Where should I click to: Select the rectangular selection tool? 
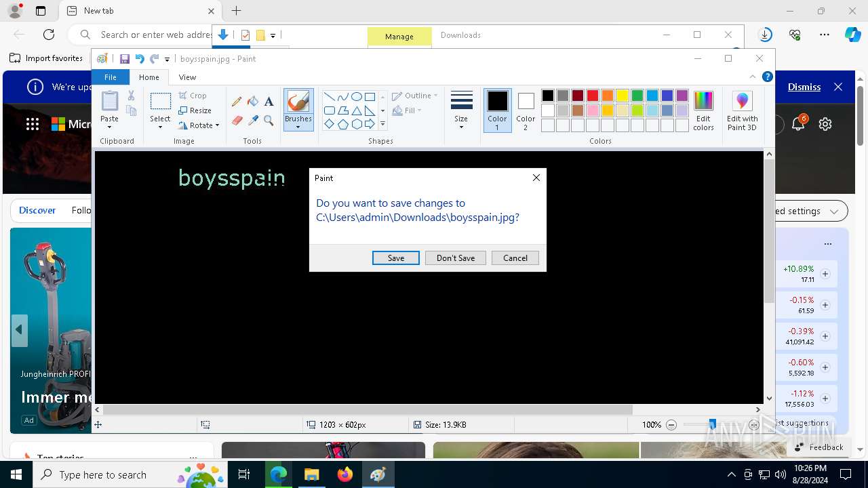point(160,101)
